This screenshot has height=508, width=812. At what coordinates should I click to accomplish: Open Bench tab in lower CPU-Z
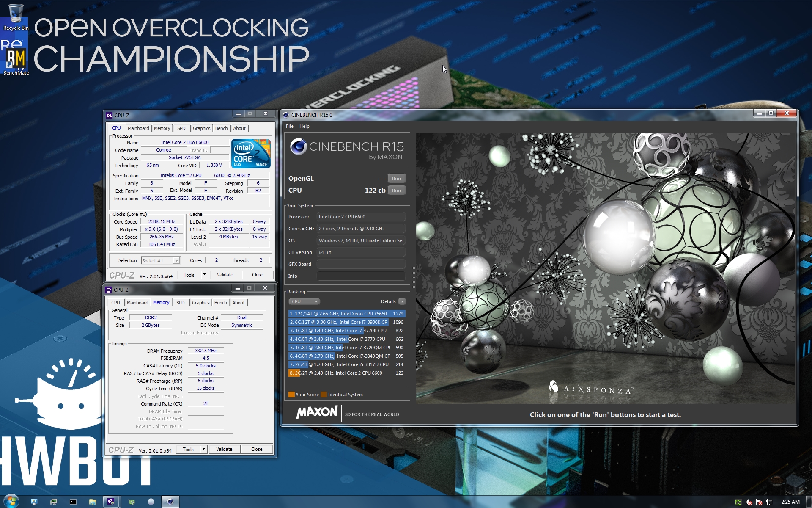tap(220, 303)
